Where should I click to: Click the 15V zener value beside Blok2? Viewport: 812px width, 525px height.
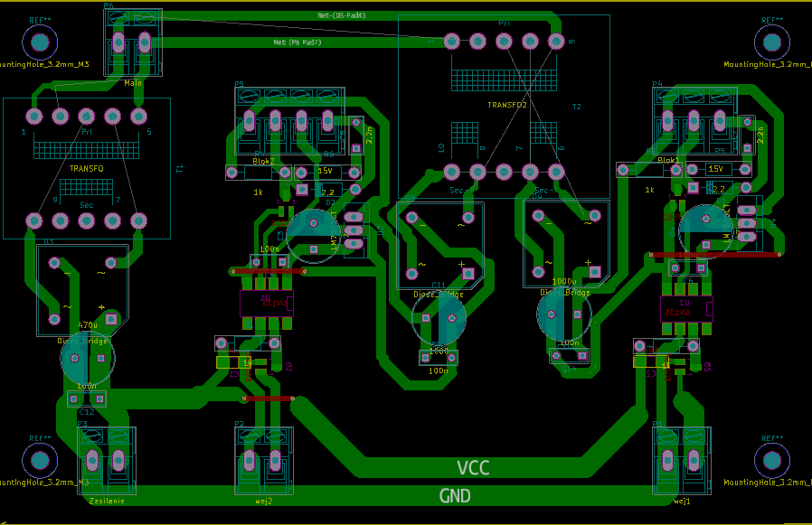325,171
